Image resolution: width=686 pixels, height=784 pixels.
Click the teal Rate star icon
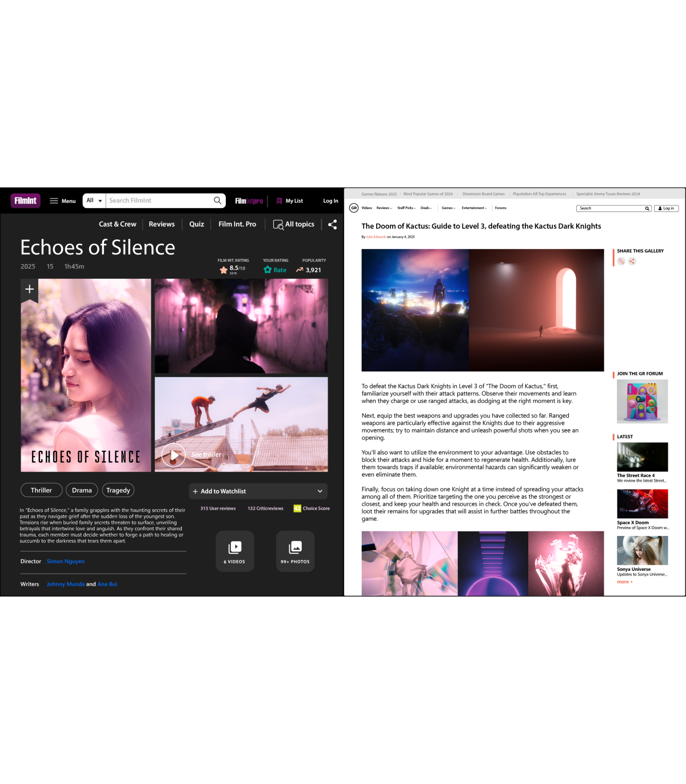point(268,270)
